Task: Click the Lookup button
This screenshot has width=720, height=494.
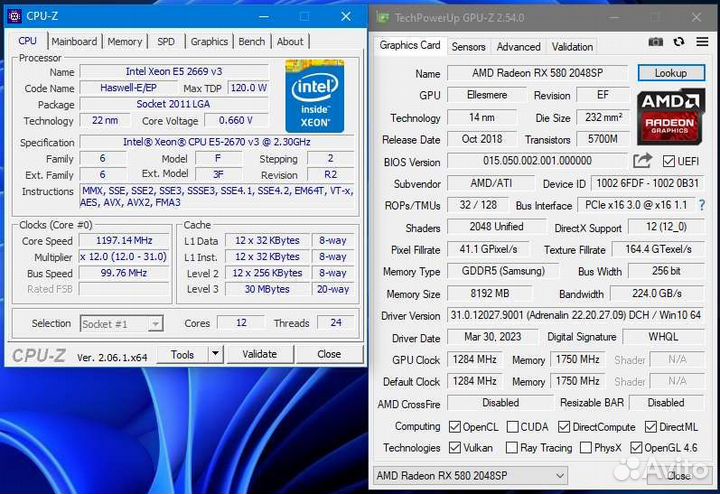Action: tap(671, 73)
